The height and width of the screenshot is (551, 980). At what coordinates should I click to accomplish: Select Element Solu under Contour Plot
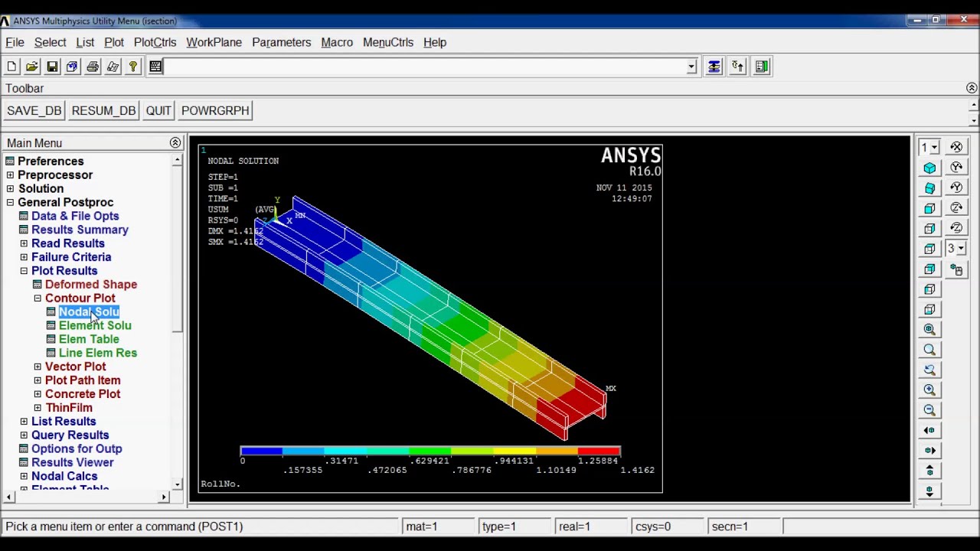pos(95,325)
